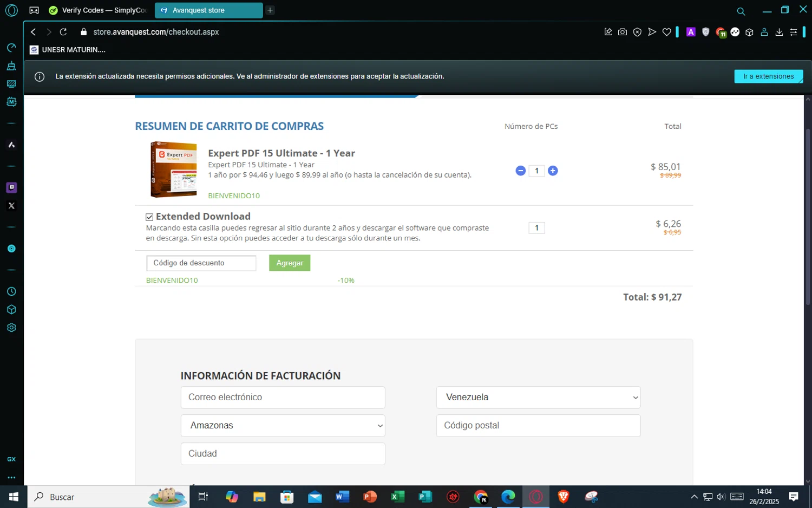Open History clock icon in sidebar

[11, 291]
